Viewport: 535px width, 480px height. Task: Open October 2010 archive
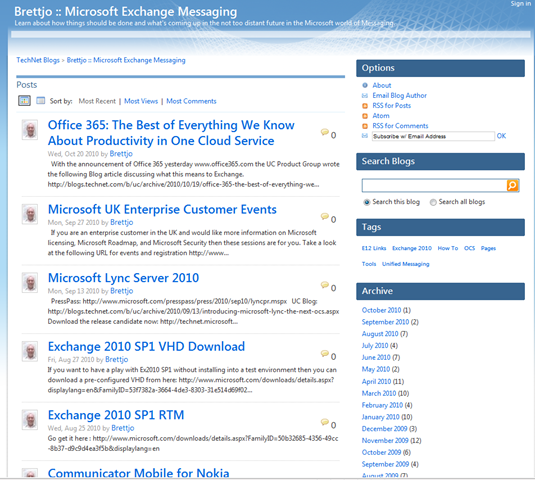click(381, 310)
